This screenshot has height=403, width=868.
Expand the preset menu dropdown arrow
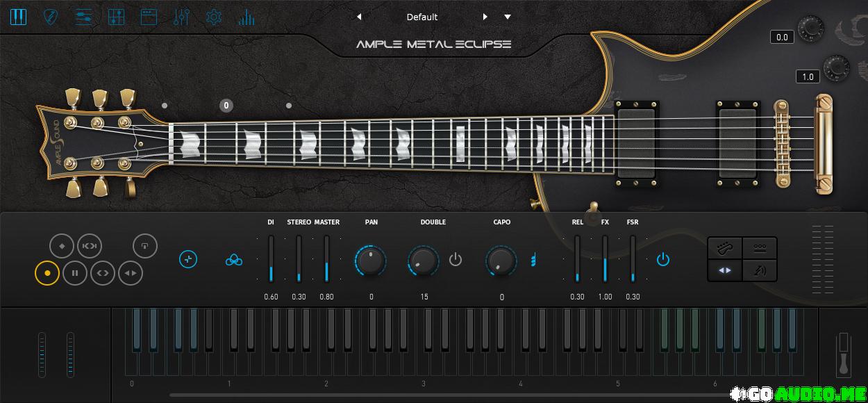coord(508,17)
